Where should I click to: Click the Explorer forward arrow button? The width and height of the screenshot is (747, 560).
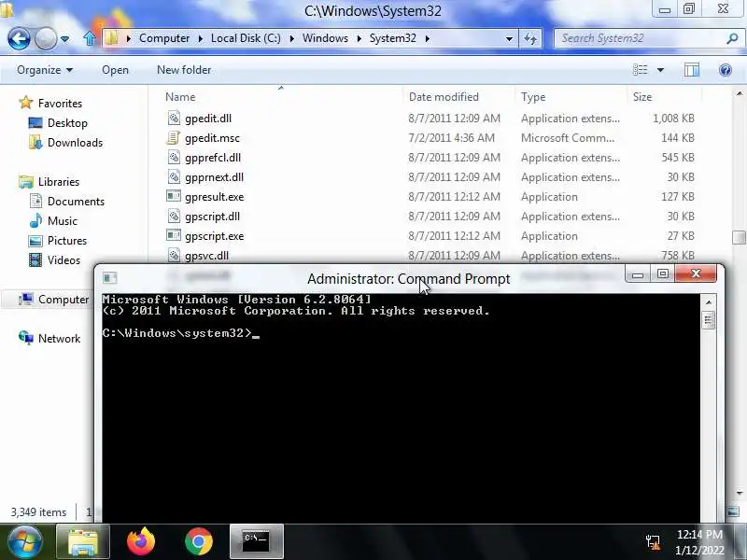click(x=46, y=38)
